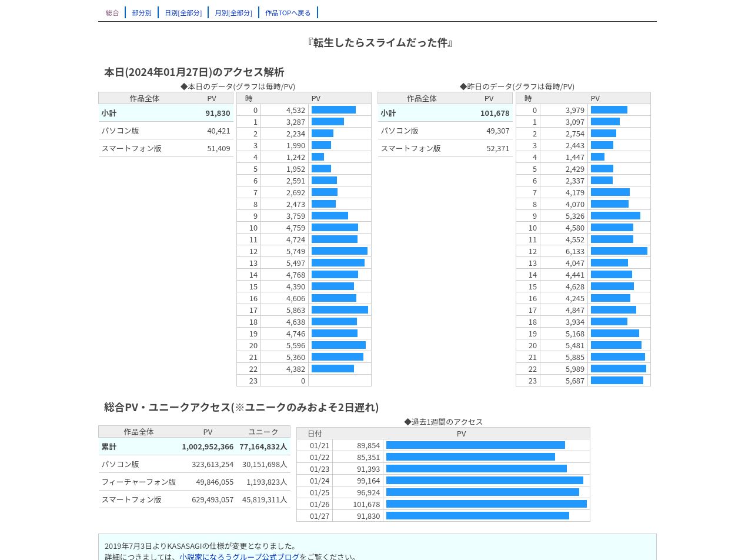755x560 pixels.
Task: Switch to the 部分別 tab
Action: [142, 12]
